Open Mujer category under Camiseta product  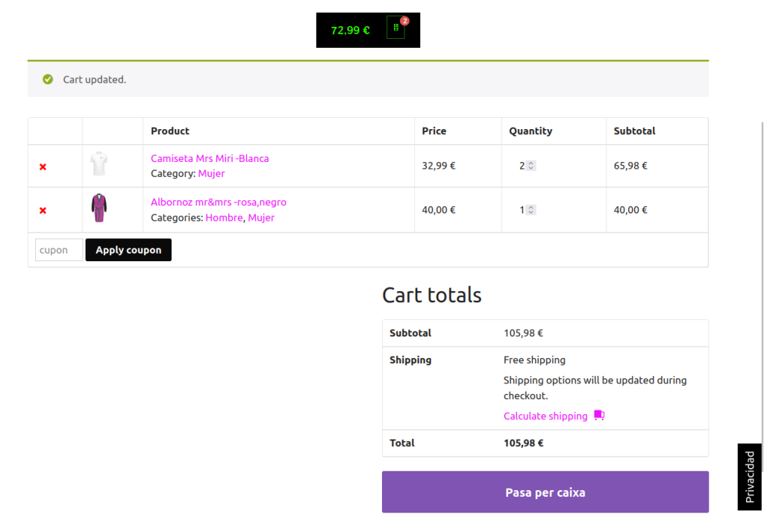tap(211, 173)
